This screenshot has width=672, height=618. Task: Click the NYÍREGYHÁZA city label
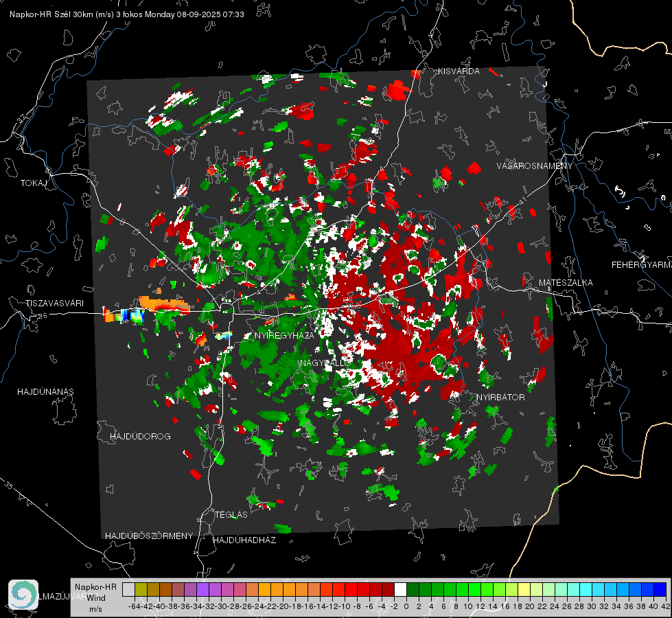point(284,335)
